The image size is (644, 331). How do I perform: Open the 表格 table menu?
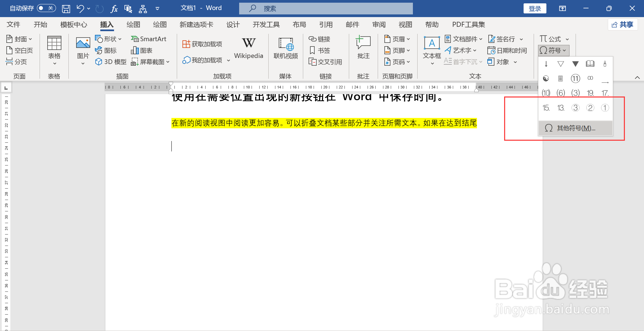point(54,51)
